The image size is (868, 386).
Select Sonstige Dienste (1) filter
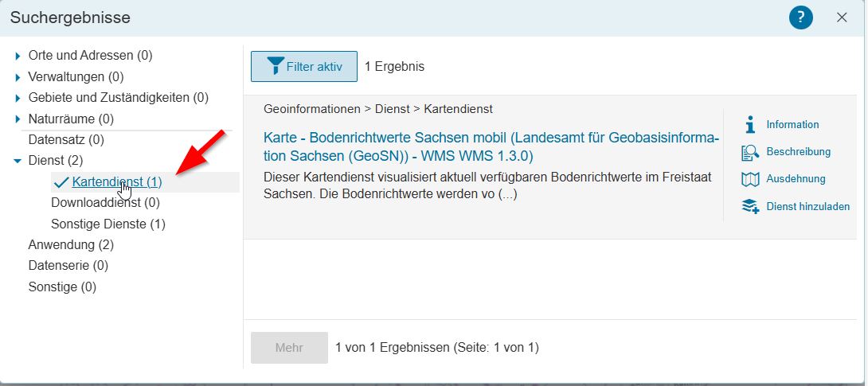click(108, 224)
